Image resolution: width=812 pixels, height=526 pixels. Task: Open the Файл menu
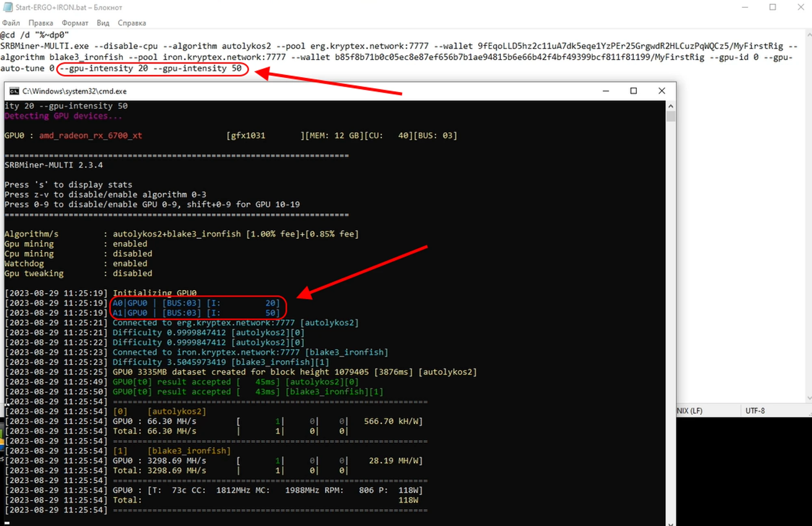click(x=11, y=23)
